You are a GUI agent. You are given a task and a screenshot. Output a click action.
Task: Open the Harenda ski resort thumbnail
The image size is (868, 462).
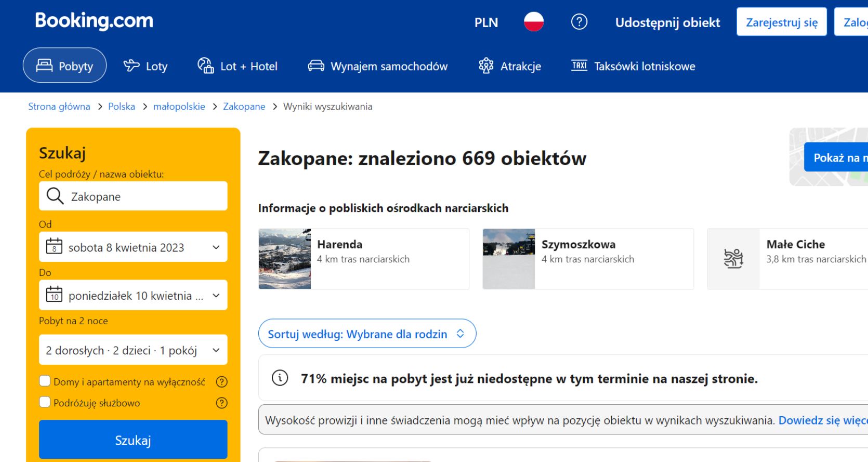[285, 259]
